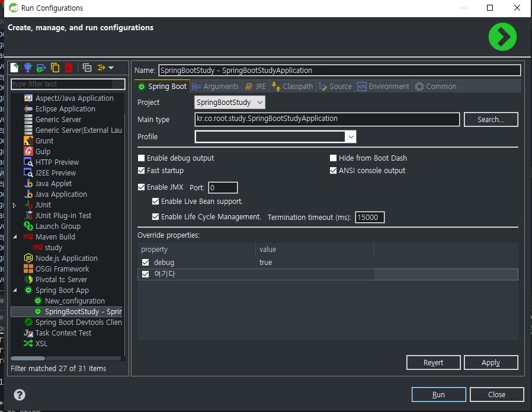
Task: Collapse all configurations in the tree
Action: coord(87,68)
